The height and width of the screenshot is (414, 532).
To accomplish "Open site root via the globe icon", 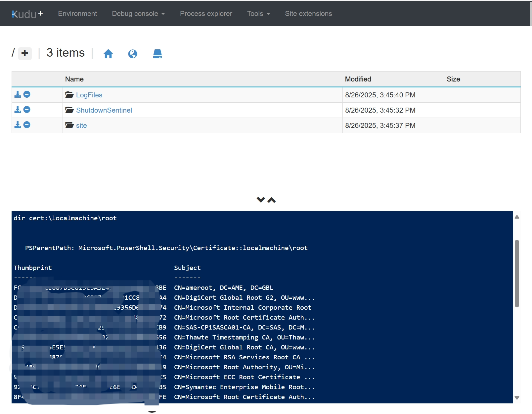I will point(133,53).
